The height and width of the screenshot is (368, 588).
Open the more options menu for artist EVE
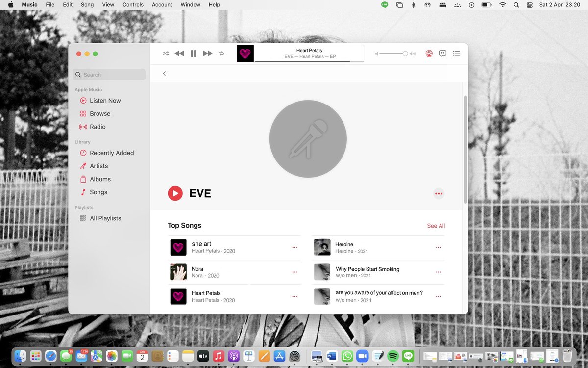[x=439, y=193]
